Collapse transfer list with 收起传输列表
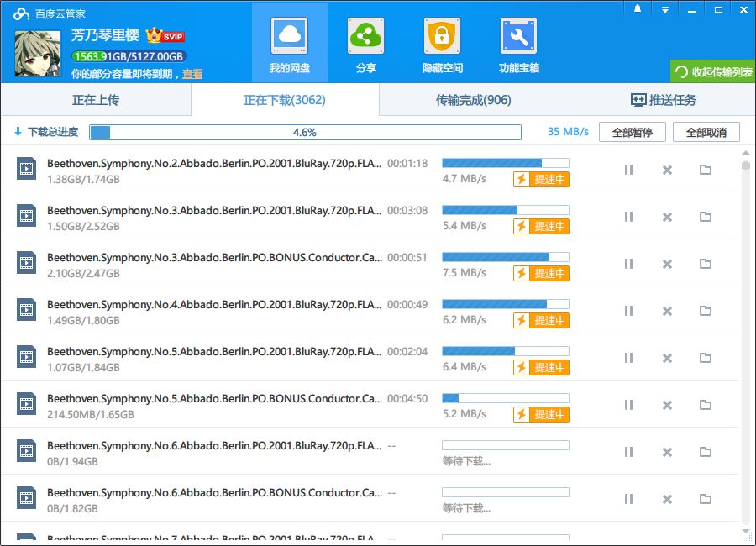 (713, 71)
